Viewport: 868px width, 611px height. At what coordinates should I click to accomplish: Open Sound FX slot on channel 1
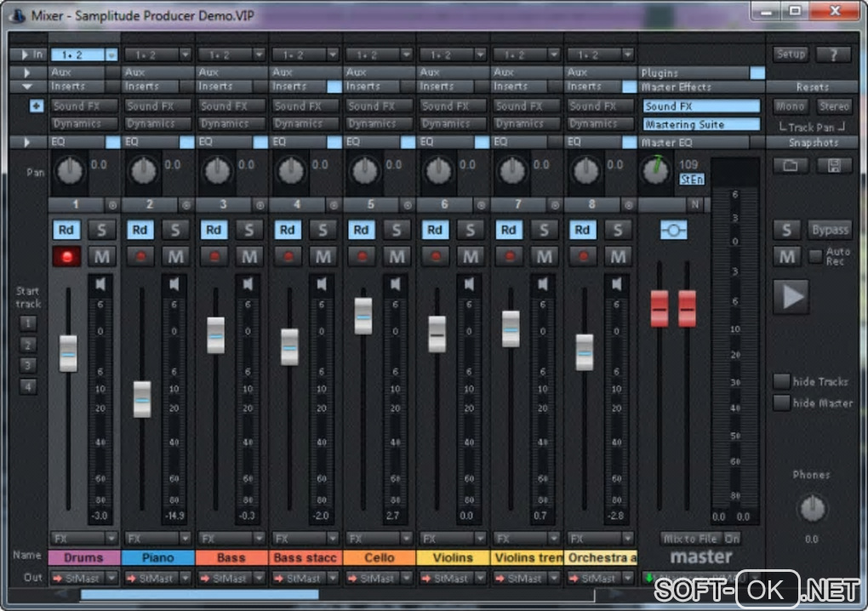(x=84, y=106)
